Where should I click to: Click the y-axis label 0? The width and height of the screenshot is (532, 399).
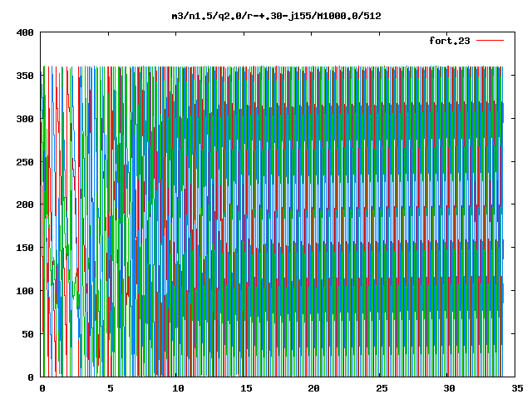31,377
